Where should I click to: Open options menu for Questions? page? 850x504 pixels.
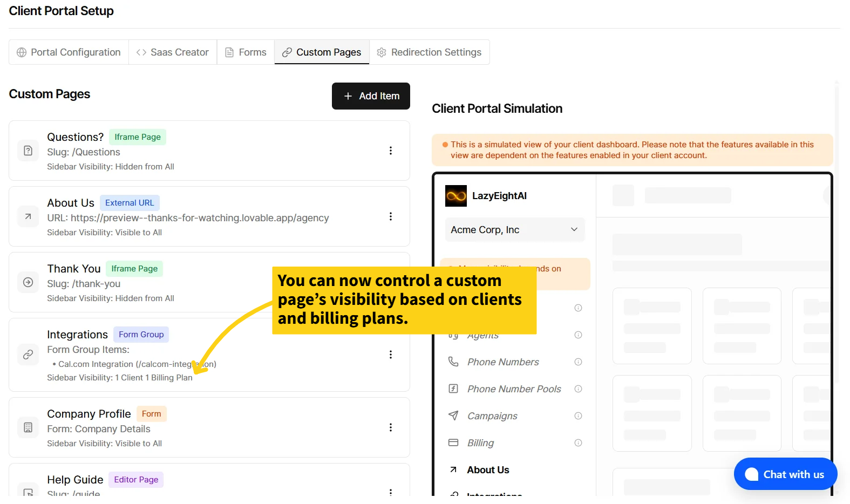point(391,151)
